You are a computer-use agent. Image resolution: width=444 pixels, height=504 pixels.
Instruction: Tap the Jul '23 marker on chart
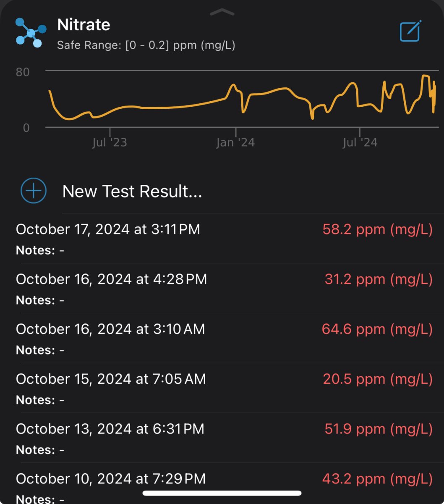click(110, 142)
